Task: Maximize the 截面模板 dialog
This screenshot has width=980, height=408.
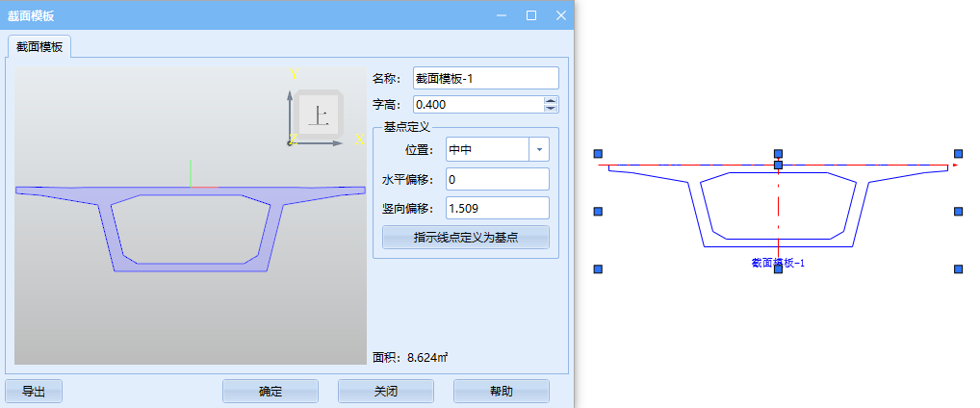Action: 531,15
